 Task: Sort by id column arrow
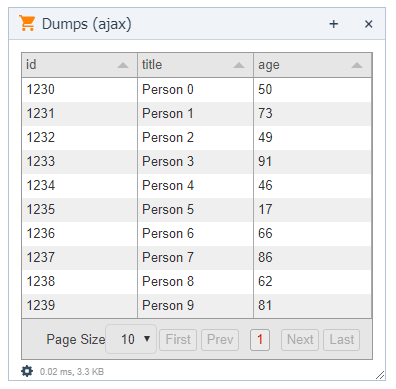[x=123, y=65]
